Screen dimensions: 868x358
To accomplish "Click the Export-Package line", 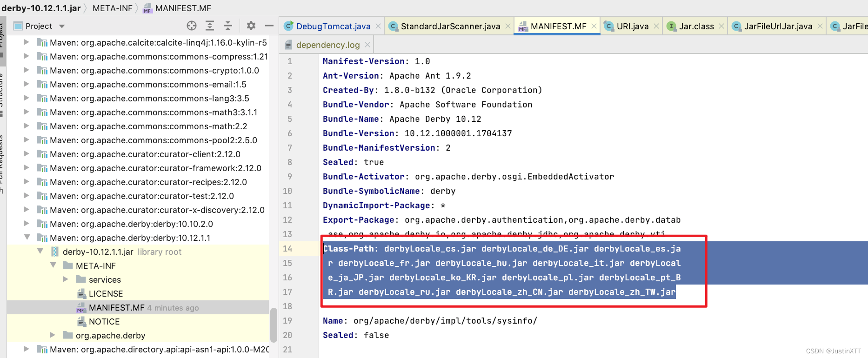I will (x=501, y=220).
